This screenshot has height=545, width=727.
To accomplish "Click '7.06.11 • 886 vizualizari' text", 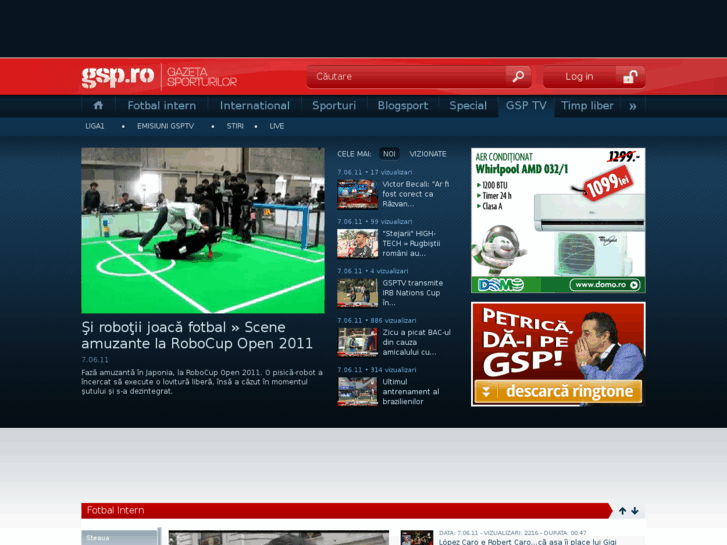I will point(376,321).
